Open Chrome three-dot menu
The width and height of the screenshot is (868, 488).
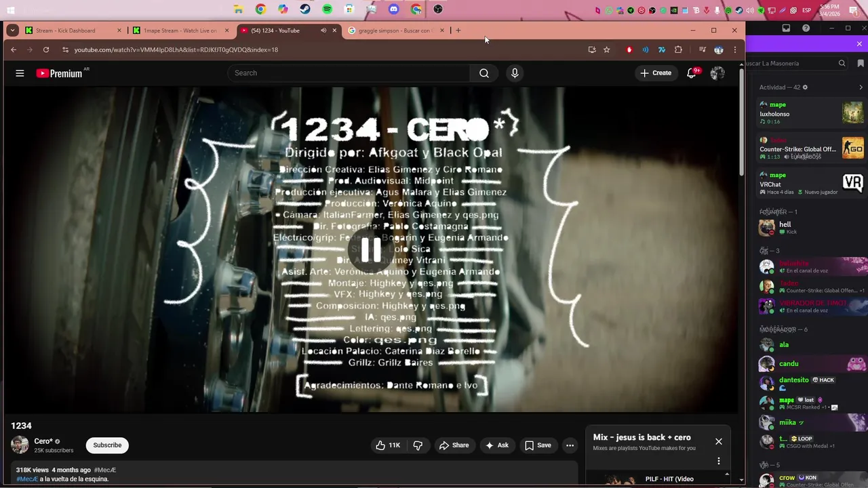pos(735,49)
